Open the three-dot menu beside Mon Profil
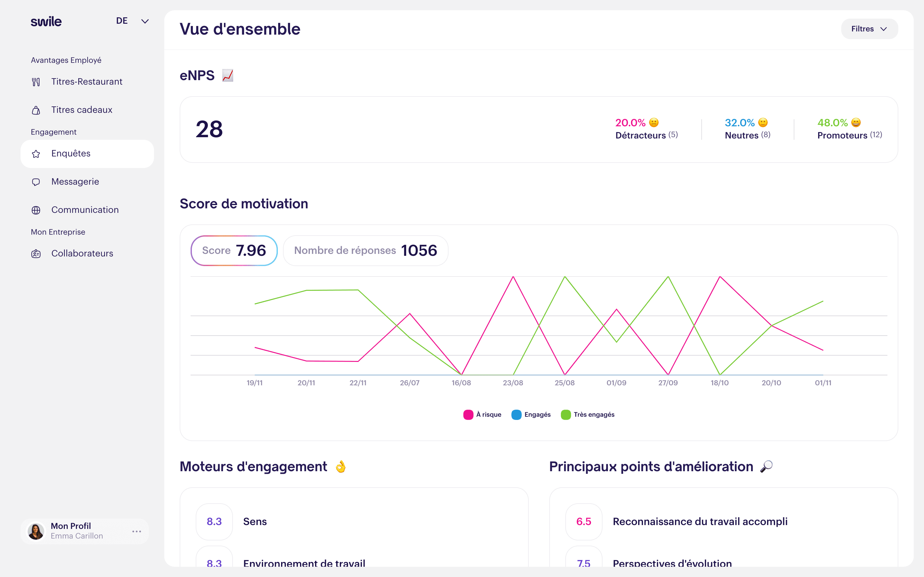This screenshot has width=924, height=577. pyautogui.click(x=136, y=531)
